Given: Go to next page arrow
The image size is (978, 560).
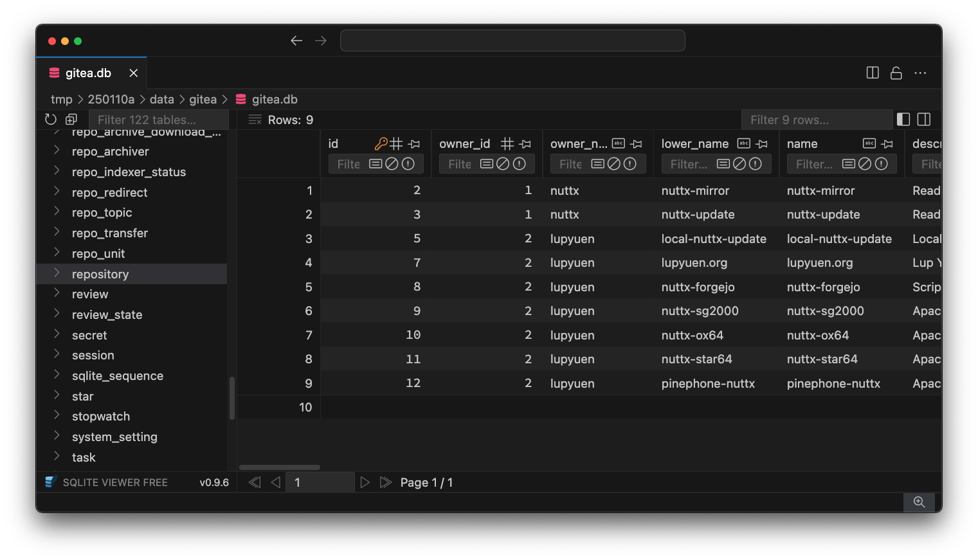Looking at the screenshot, I should coord(365,482).
